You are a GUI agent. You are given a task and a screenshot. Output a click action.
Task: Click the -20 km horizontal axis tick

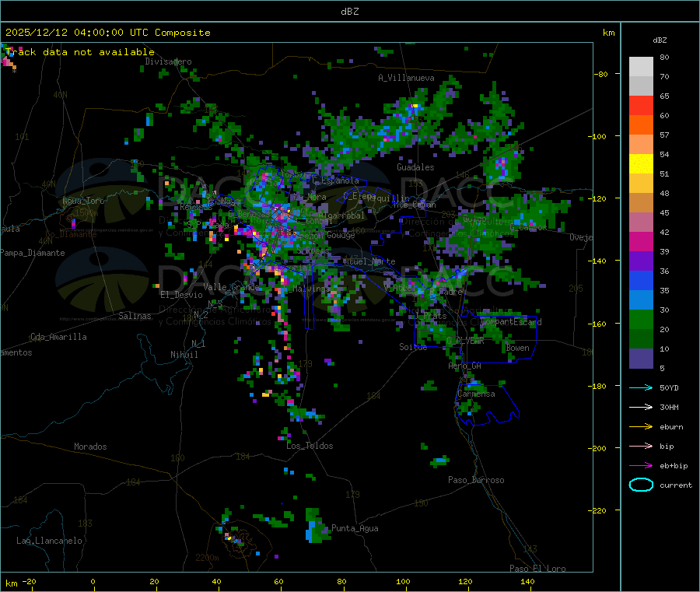tap(29, 582)
